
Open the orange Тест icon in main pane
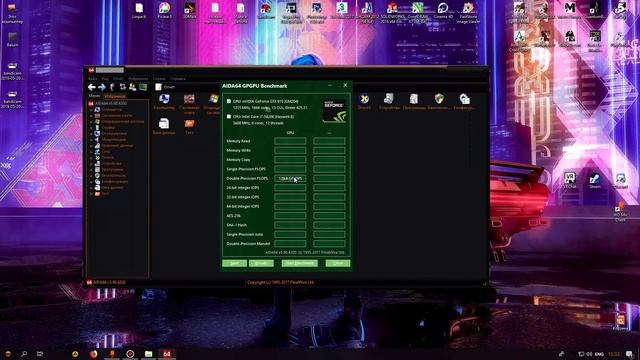pos(189,126)
